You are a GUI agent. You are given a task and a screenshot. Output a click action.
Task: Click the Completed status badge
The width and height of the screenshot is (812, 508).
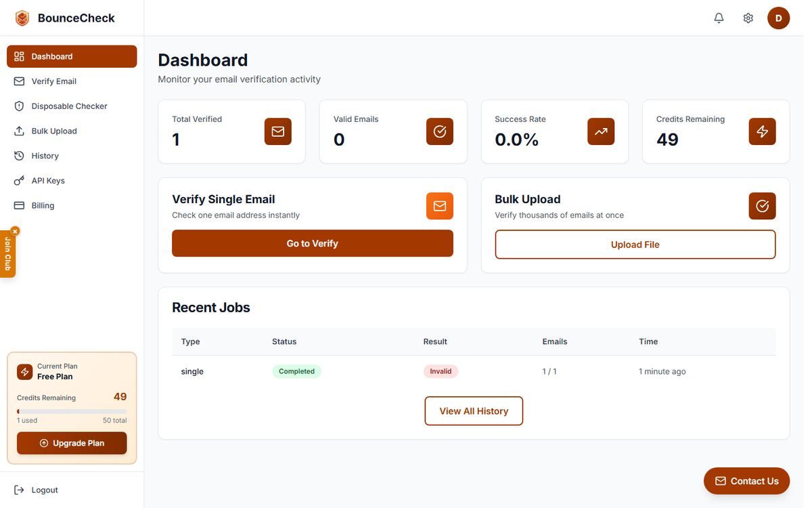click(x=296, y=371)
